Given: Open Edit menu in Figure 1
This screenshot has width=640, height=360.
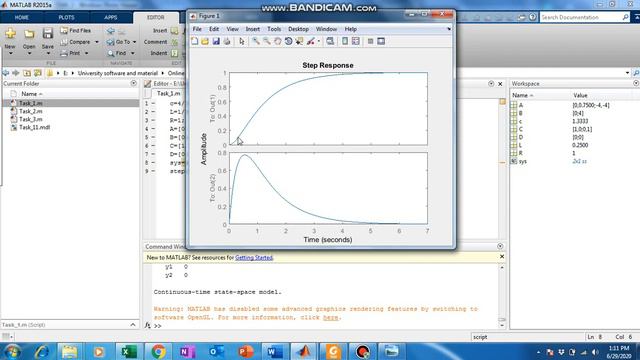Looking at the screenshot, I should 214,29.
